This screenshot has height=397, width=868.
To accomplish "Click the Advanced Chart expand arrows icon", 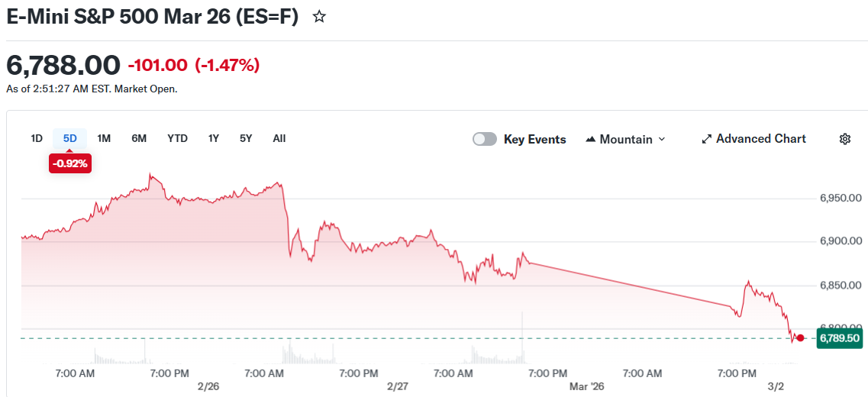I will pyautogui.click(x=707, y=139).
